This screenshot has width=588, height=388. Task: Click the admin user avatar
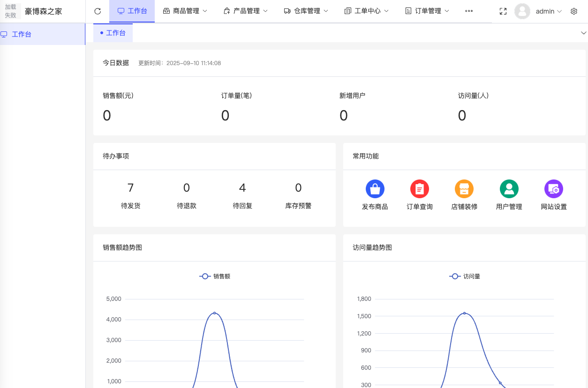[522, 11]
